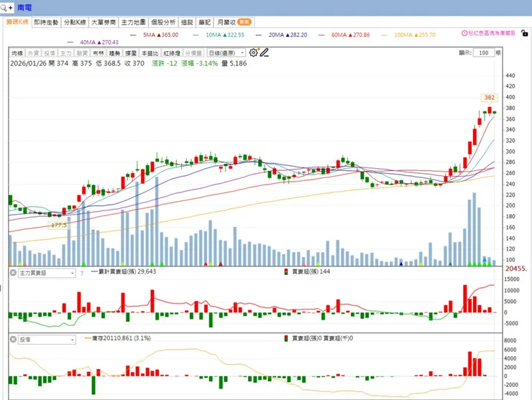Toggle 本益比 P/E overlay
This screenshot has height=400, width=532.
pos(150,53)
